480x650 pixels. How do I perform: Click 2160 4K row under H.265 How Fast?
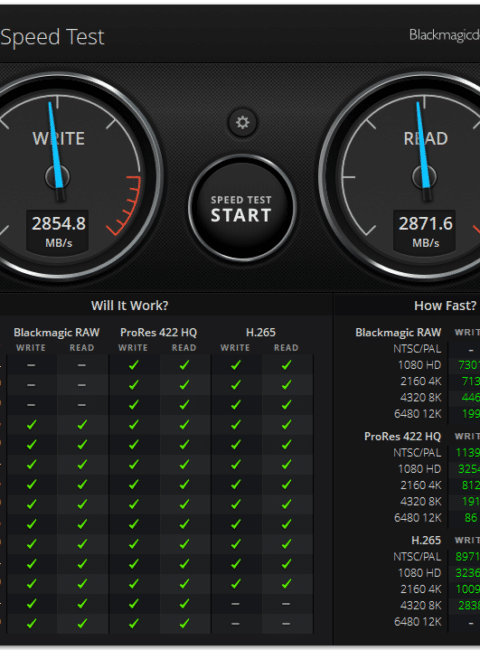pos(421,589)
